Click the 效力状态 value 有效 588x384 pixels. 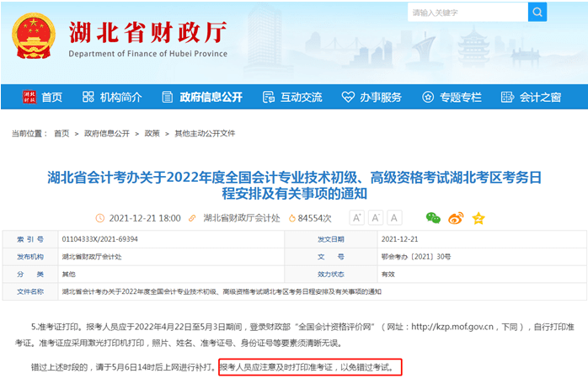[x=388, y=275]
